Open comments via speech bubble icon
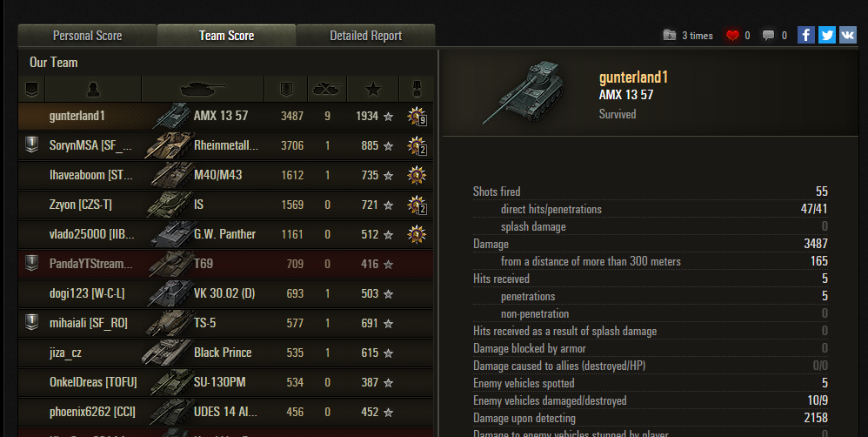 pyautogui.click(x=768, y=36)
